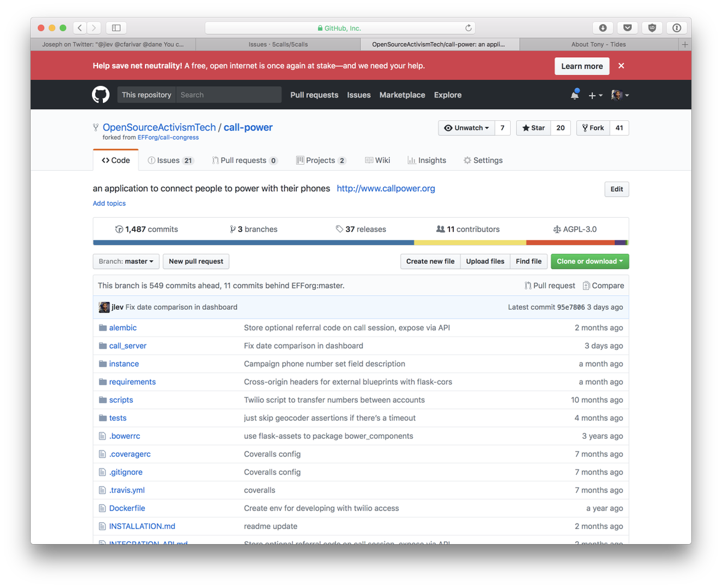View the 41 forks count

coord(619,128)
